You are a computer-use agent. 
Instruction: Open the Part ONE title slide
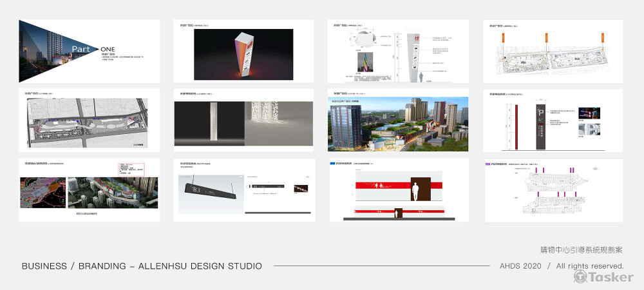click(x=89, y=52)
